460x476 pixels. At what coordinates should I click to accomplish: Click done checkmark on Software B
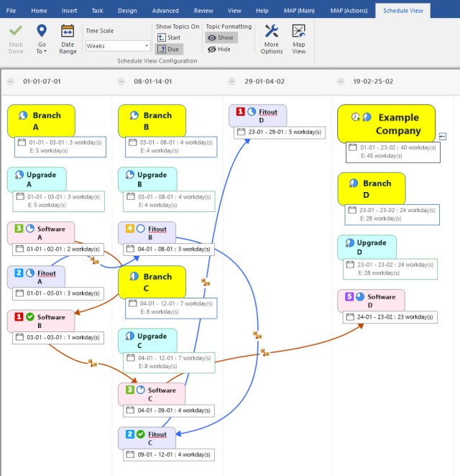coord(29,316)
